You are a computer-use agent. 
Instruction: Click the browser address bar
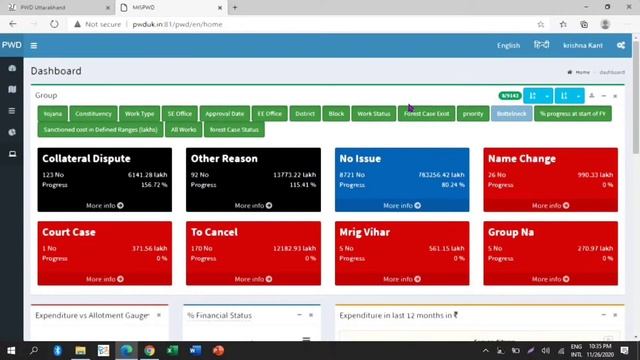(x=302, y=24)
